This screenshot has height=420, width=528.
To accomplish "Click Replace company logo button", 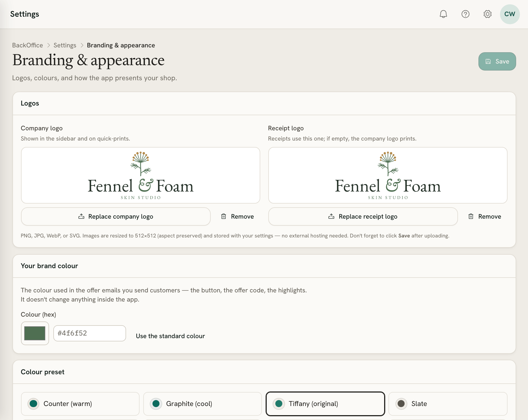I will click(116, 216).
